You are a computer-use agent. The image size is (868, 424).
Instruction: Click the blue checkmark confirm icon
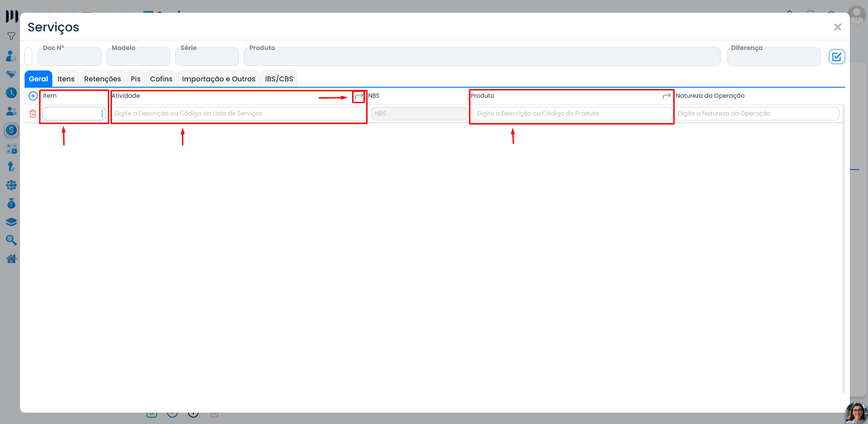tap(837, 57)
